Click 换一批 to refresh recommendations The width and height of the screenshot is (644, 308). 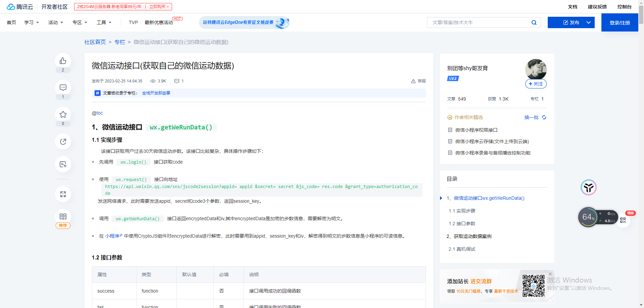pos(531,117)
